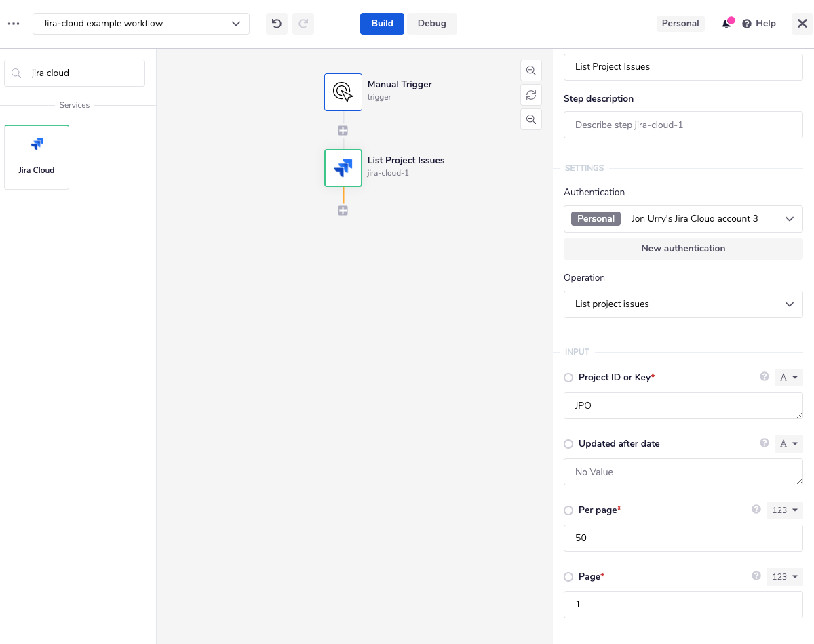Open the three-dot workflow menu
The height and width of the screenshot is (644, 814).
tap(13, 23)
